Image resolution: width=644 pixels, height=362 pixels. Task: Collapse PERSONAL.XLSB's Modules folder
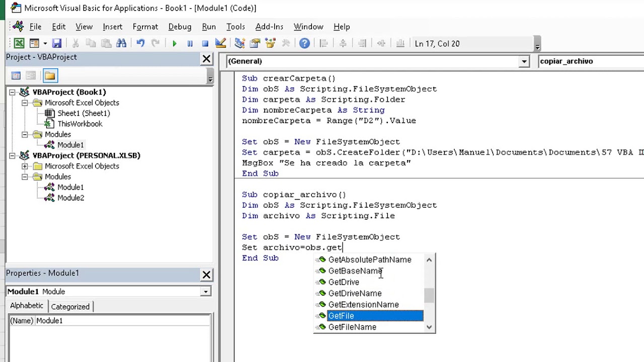coord(25,176)
